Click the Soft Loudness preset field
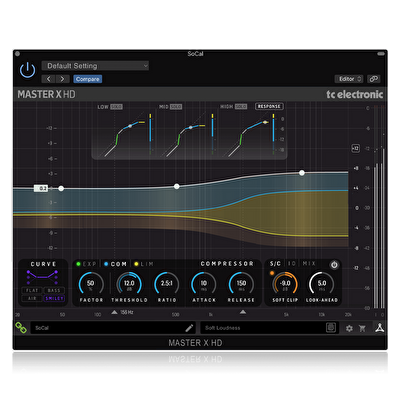400x400 pixels. tap(269, 328)
